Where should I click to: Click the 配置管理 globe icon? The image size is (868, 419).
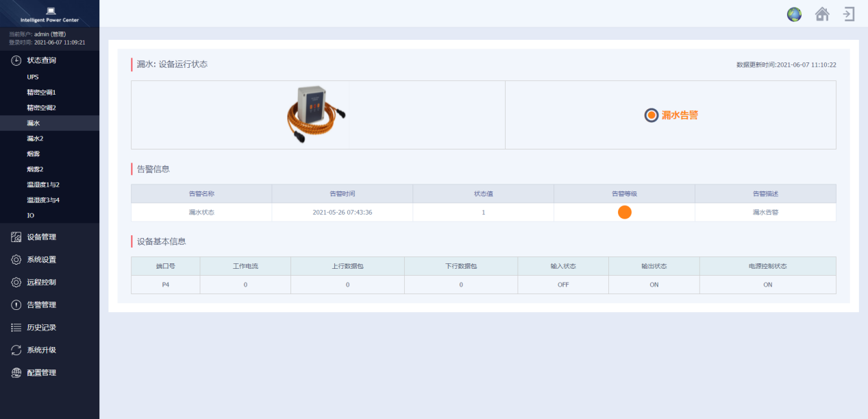click(16, 373)
